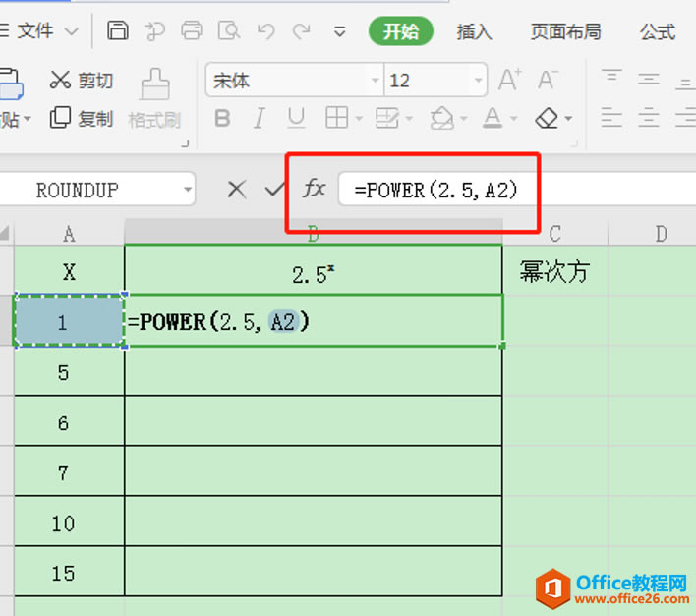The image size is (696, 616).
Task: Expand the Fill color dropdown arrow
Action: coord(464,119)
